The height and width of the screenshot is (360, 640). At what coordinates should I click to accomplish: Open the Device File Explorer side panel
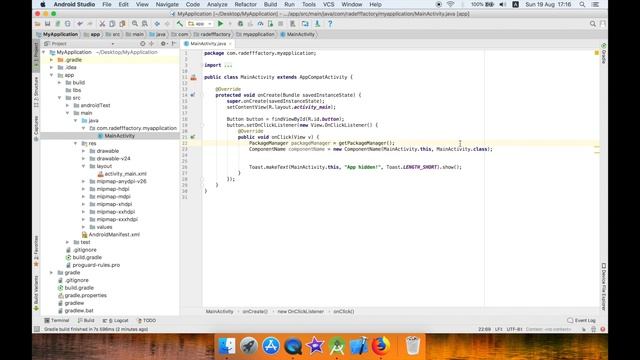point(603,287)
